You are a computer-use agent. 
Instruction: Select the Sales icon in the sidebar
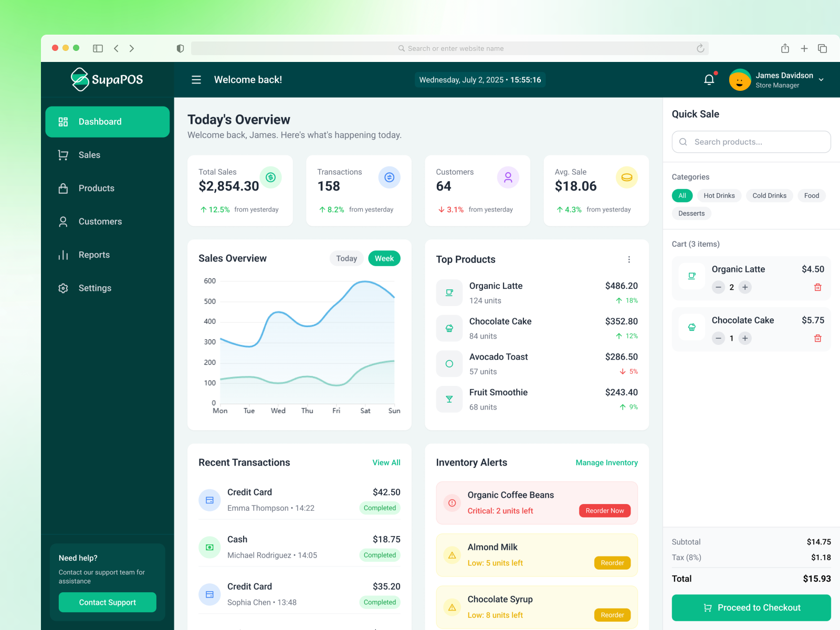(63, 155)
